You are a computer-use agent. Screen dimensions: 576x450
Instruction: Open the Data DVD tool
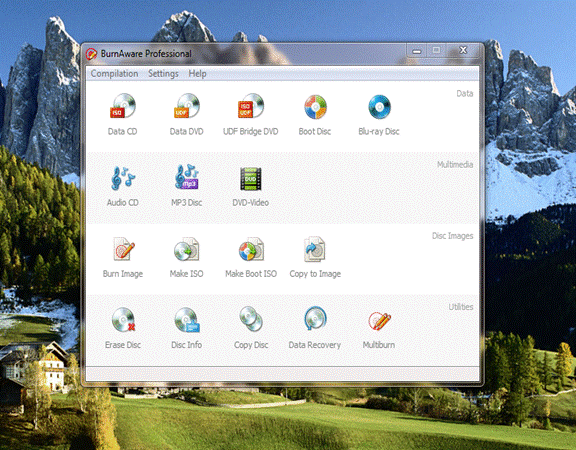(x=187, y=115)
